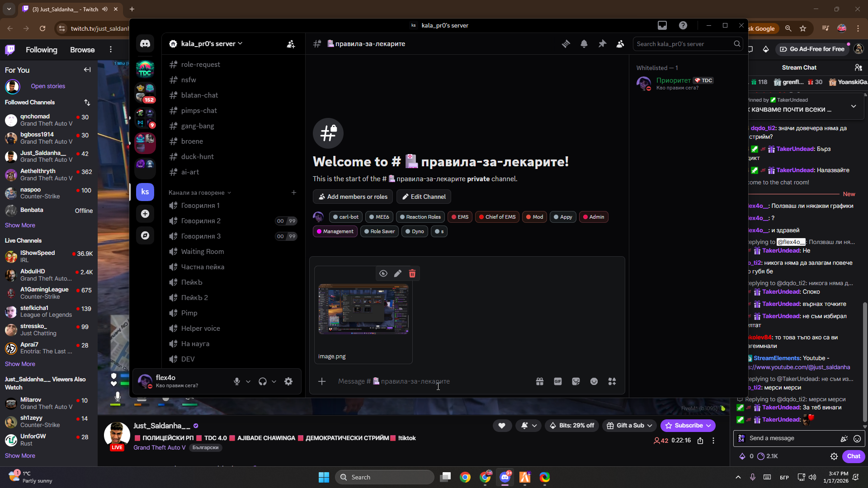Toggle the member list icon
Viewport: 868px width, 488px height.
(620, 44)
